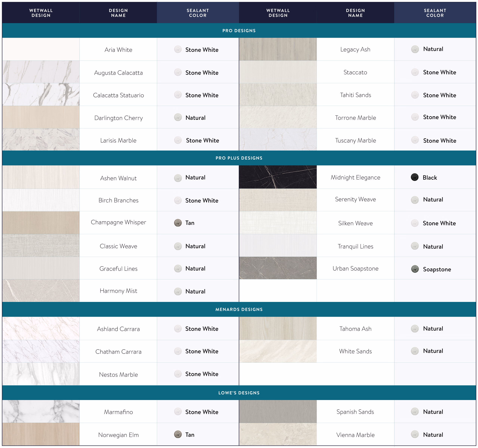
Task: Click the Stone White dot for Marmafino
Action: click(178, 411)
